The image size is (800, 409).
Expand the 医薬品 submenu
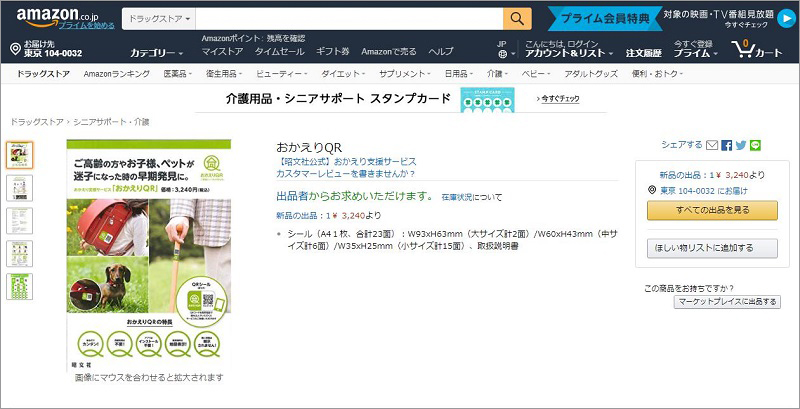pos(178,74)
